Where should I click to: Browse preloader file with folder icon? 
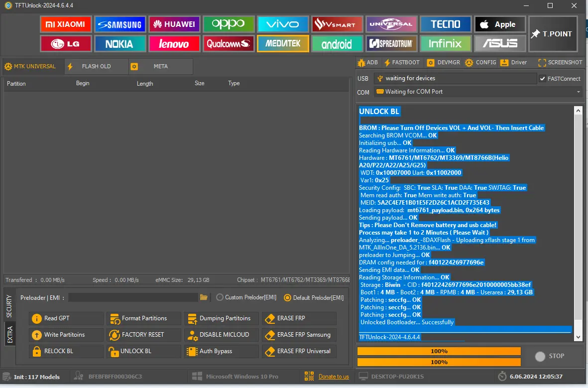click(204, 297)
